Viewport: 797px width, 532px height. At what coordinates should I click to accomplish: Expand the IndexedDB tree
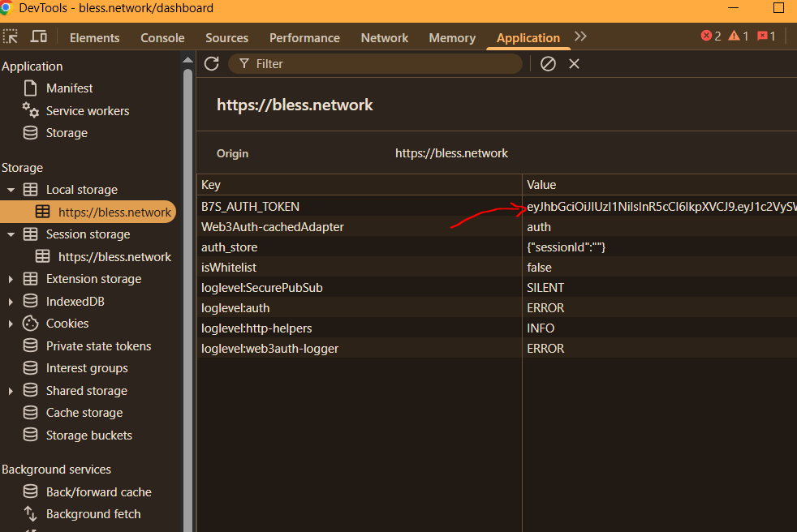11,302
